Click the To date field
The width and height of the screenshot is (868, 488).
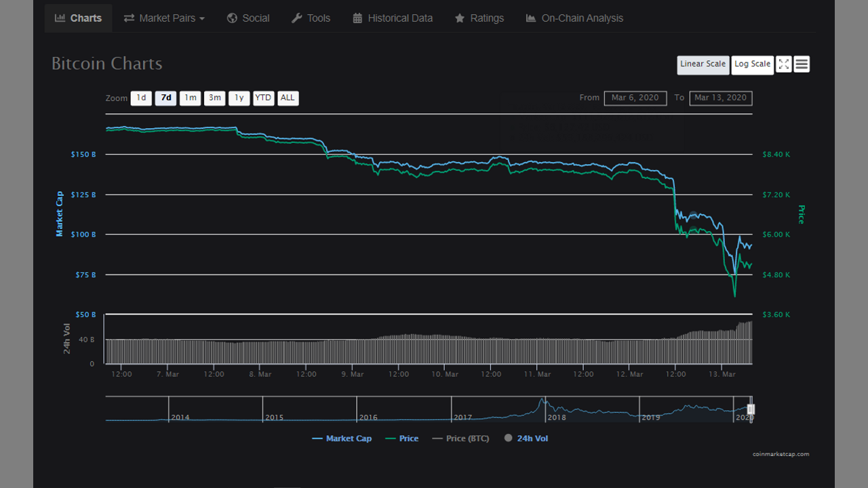720,98
